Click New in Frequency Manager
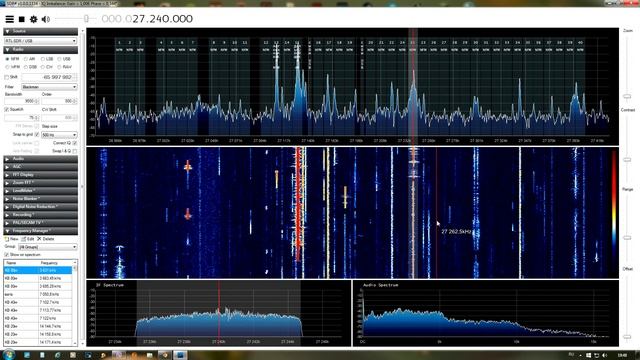This screenshot has width=640, height=360. [x=11, y=239]
